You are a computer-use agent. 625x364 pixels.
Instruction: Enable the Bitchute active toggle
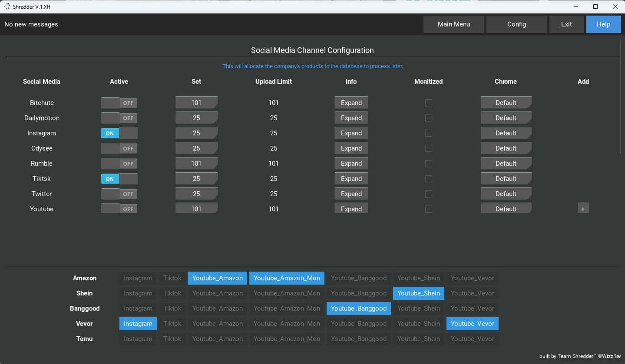119,103
